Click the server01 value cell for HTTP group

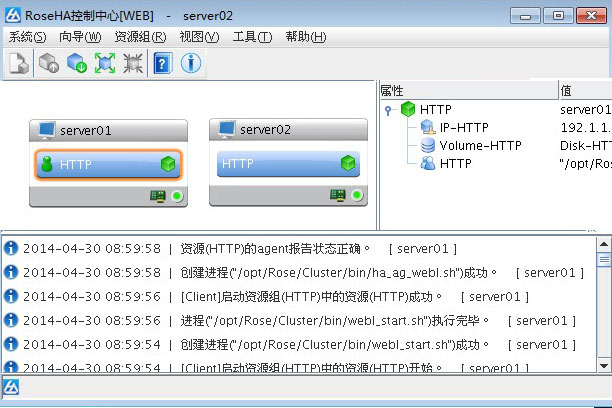(585, 109)
